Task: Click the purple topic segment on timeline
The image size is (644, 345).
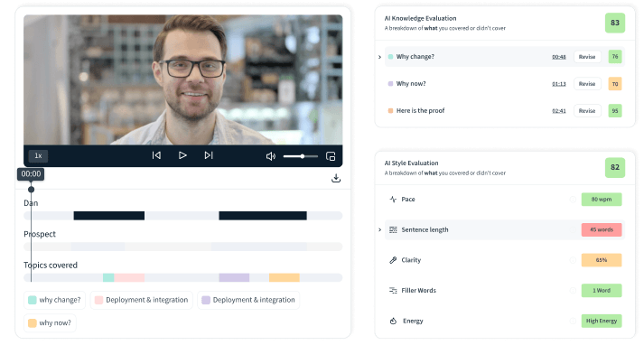Action: click(x=234, y=277)
